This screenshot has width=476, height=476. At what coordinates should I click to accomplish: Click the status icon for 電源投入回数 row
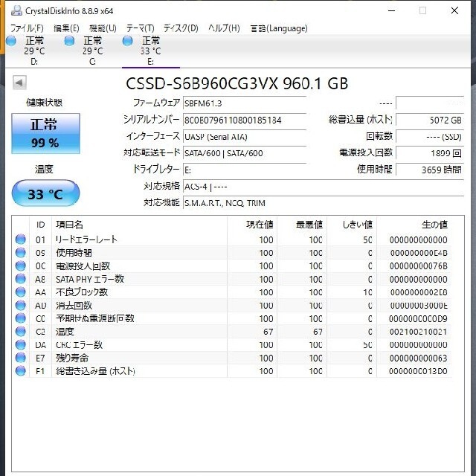pos(21,266)
